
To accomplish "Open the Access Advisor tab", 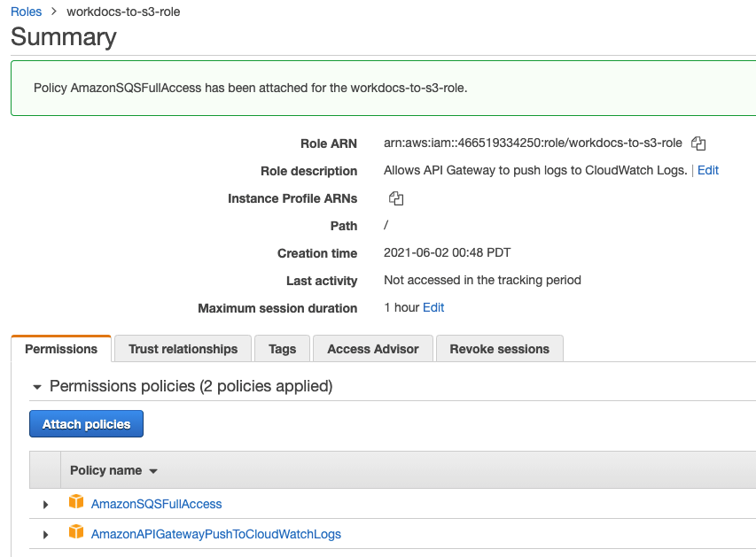I will 372,349.
